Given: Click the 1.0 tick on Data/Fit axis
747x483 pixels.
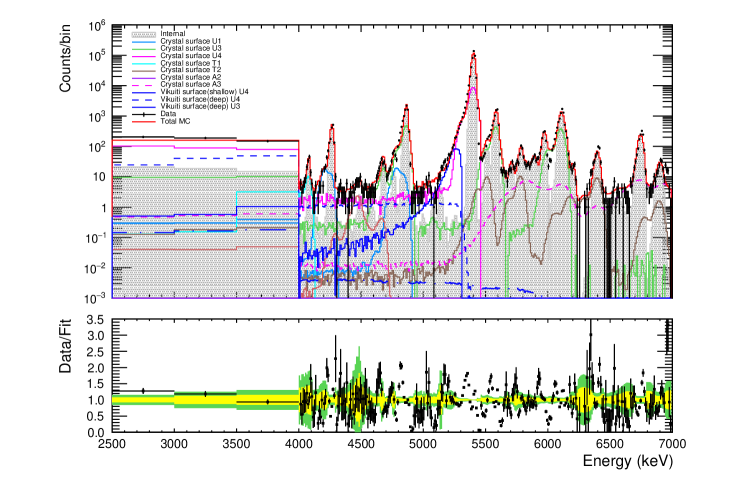Looking at the screenshot, I should tap(97, 400).
